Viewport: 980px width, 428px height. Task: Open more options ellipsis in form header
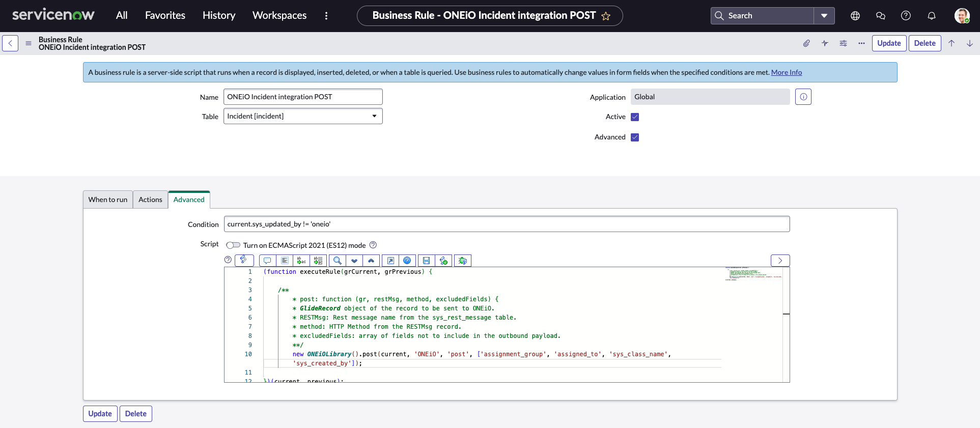861,43
